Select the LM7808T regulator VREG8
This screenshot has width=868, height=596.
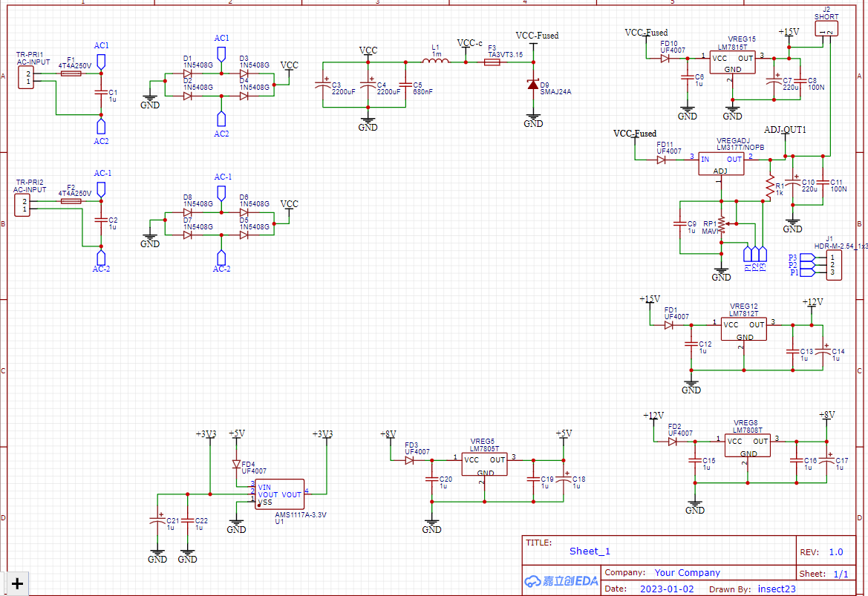[x=748, y=445]
